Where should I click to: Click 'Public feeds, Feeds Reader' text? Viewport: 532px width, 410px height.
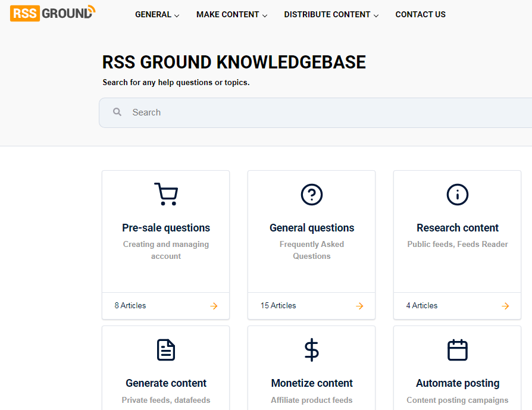458,244
